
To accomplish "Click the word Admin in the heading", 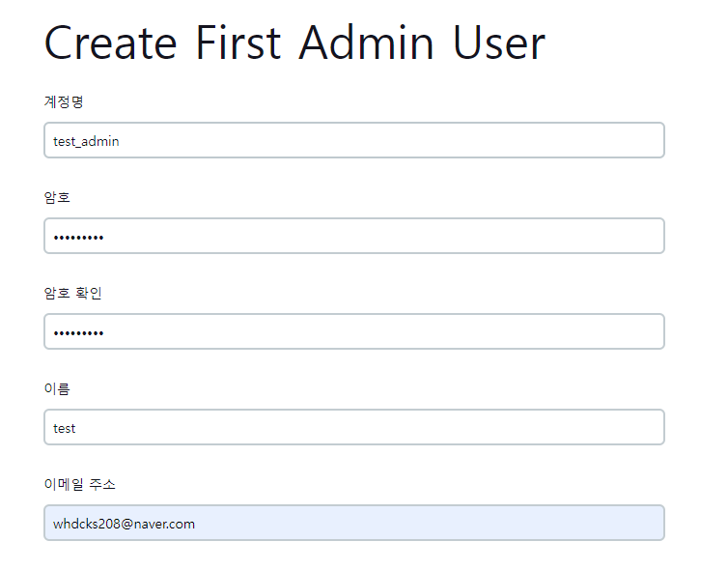I will pos(366,43).
